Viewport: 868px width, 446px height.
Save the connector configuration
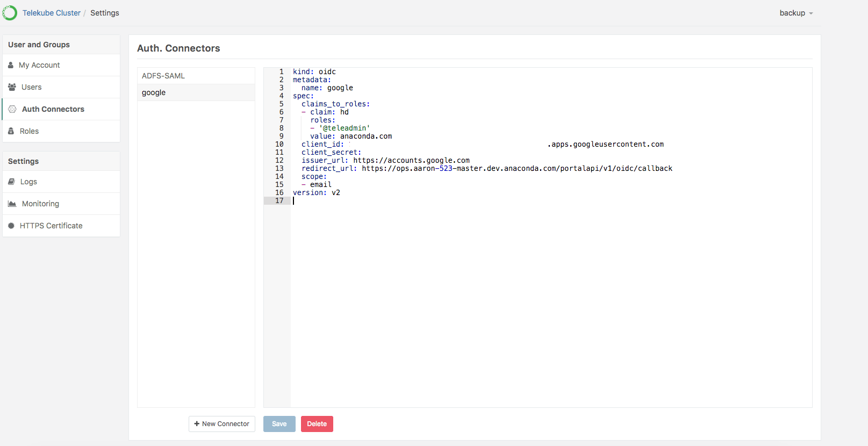coord(279,424)
